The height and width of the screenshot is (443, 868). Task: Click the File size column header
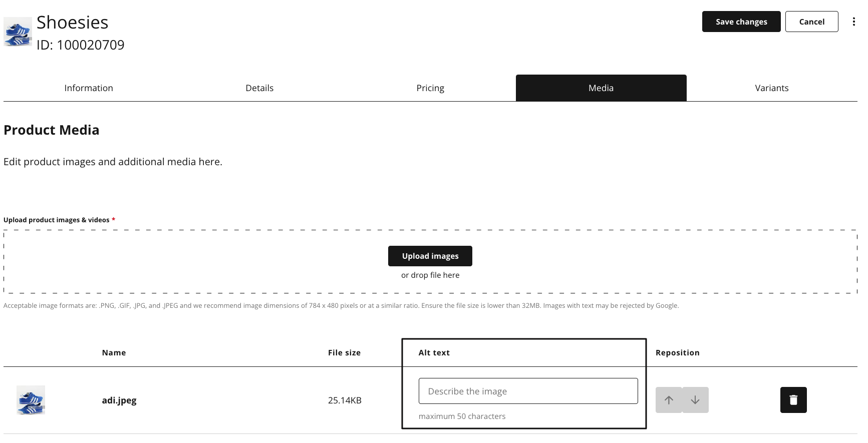pyautogui.click(x=344, y=352)
